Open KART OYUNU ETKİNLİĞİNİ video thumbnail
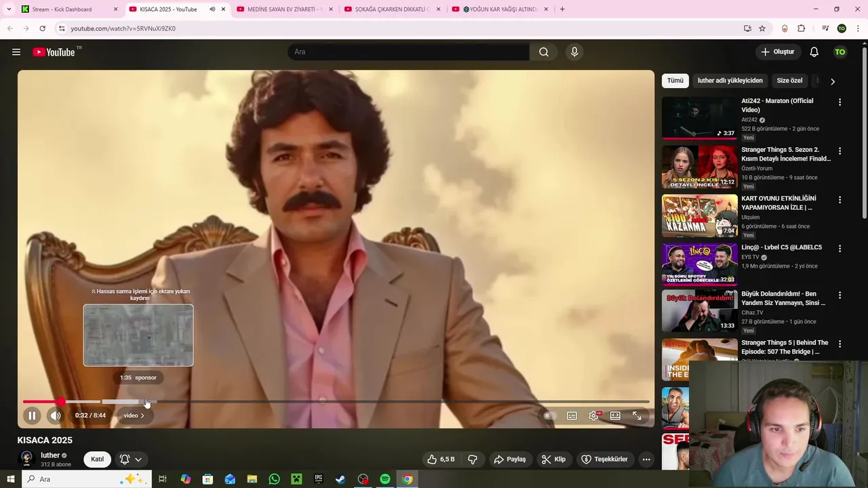 700,216
